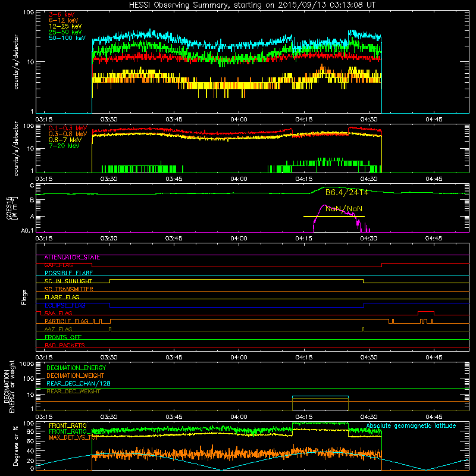The height and width of the screenshot is (476, 476).
Task: Click the SAA_FLAG label
Action: (58, 314)
